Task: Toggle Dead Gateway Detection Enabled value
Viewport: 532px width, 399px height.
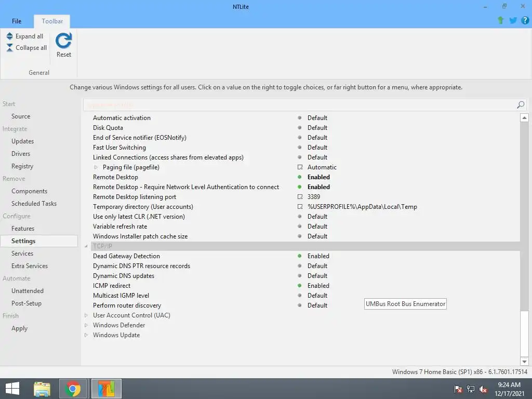Action: tap(318, 256)
